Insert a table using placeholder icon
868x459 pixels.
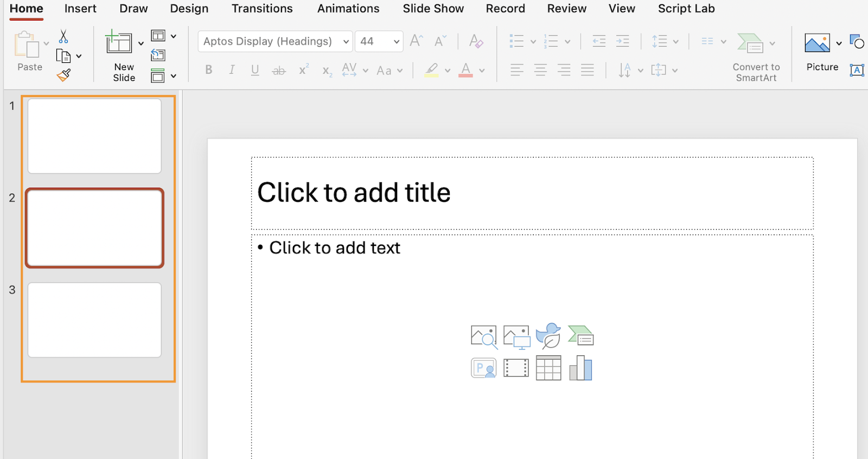(548, 368)
